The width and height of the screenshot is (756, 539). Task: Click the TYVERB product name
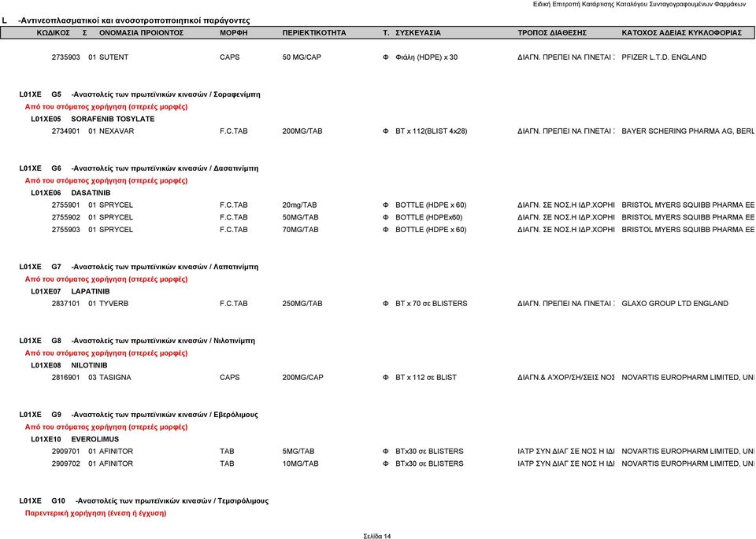pyautogui.click(x=113, y=304)
